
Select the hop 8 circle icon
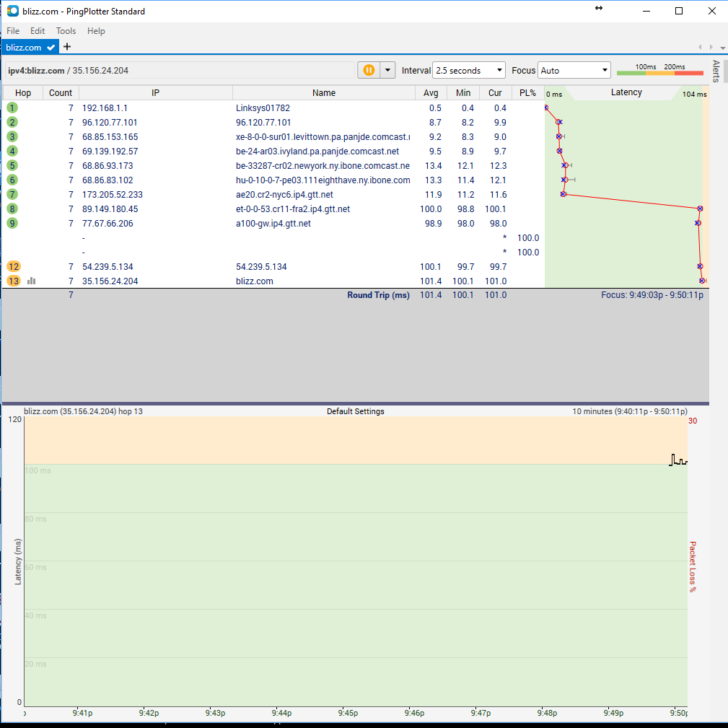click(x=12, y=209)
